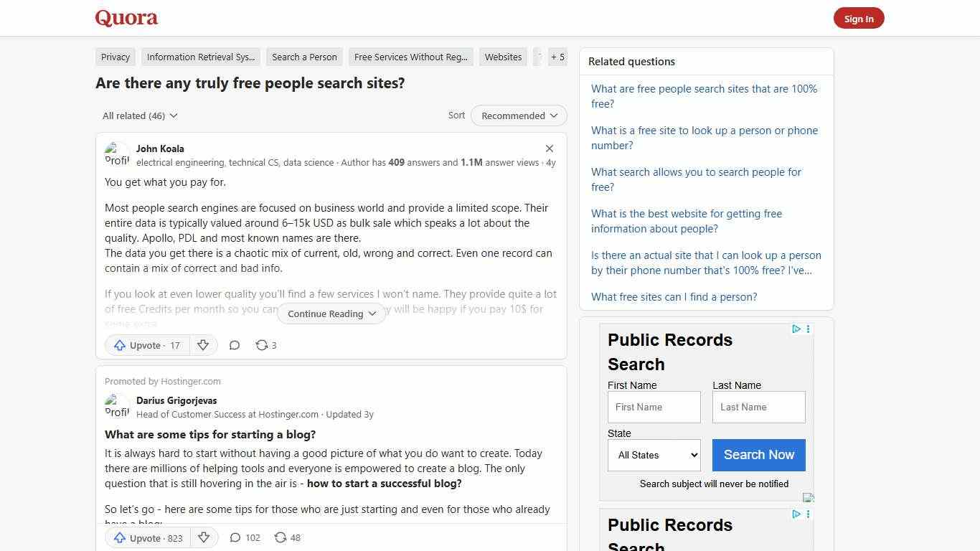Screen dimensions: 980x551
Task: Upvote John Koala's answer
Action: pyautogui.click(x=146, y=345)
